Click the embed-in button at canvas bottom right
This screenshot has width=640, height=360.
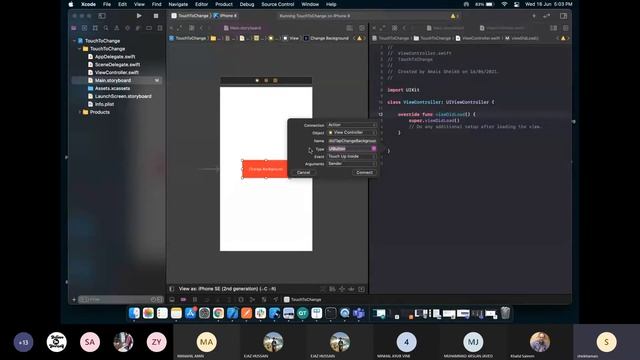pos(361,289)
